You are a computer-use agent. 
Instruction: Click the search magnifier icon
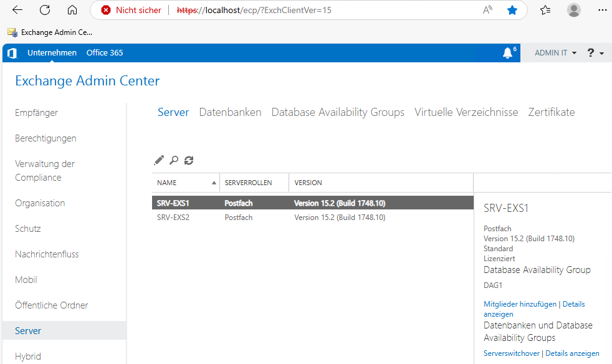174,160
